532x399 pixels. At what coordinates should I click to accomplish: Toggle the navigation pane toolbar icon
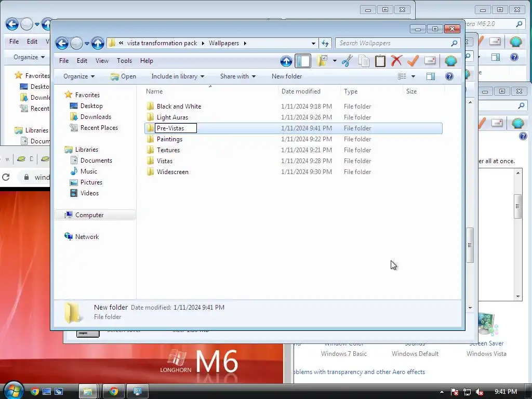coord(303,61)
